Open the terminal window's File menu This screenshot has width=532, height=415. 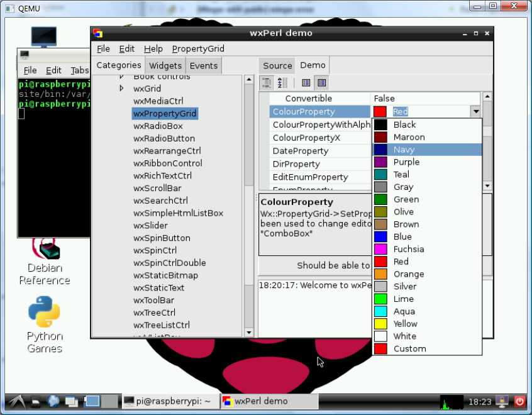tap(30, 70)
